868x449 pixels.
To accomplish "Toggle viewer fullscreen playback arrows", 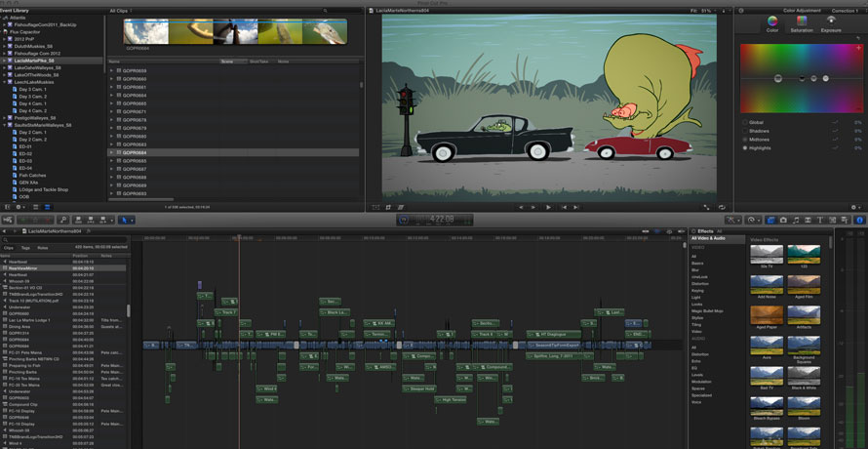I will pyautogui.click(x=707, y=207).
